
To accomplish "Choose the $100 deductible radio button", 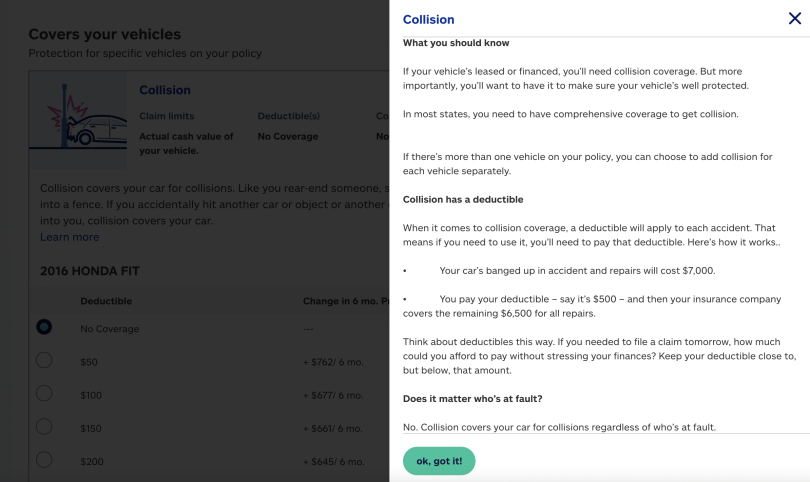I will [44, 393].
